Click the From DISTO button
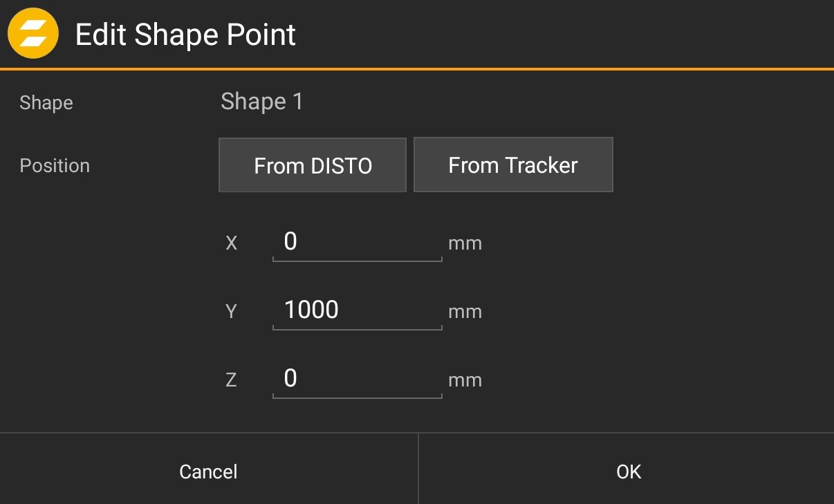The height and width of the screenshot is (504, 834). (312, 165)
